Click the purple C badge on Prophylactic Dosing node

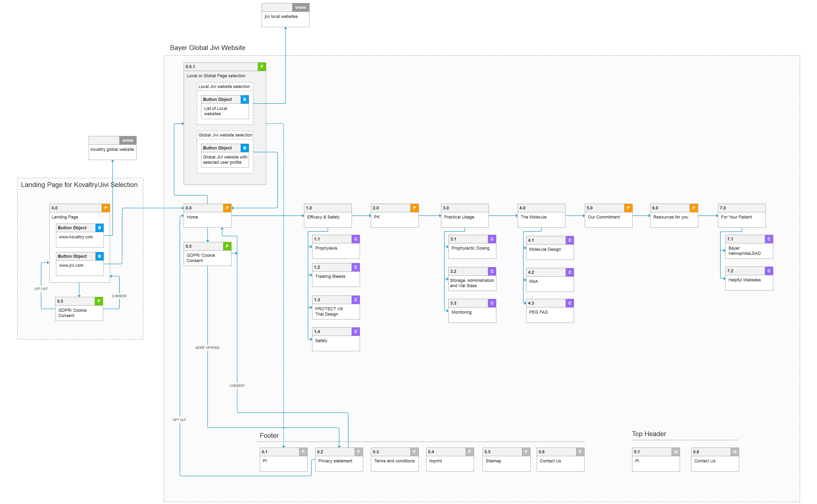(492, 239)
